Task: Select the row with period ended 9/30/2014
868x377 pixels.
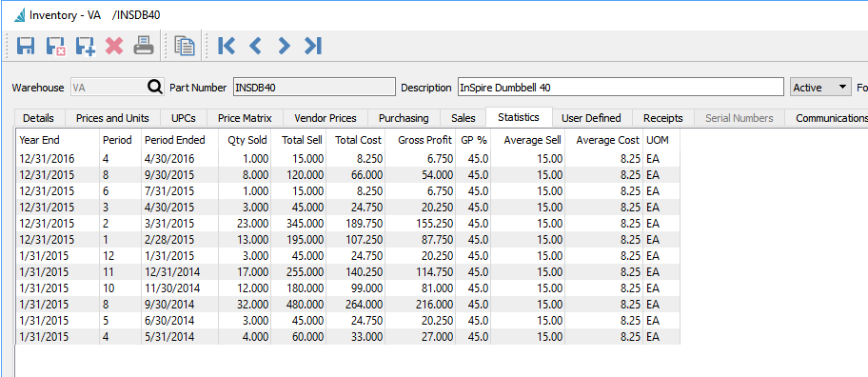Action: coord(347,306)
